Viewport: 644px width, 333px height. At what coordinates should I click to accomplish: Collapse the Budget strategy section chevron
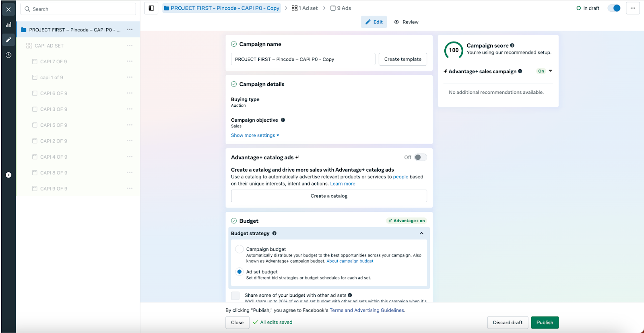point(421,234)
